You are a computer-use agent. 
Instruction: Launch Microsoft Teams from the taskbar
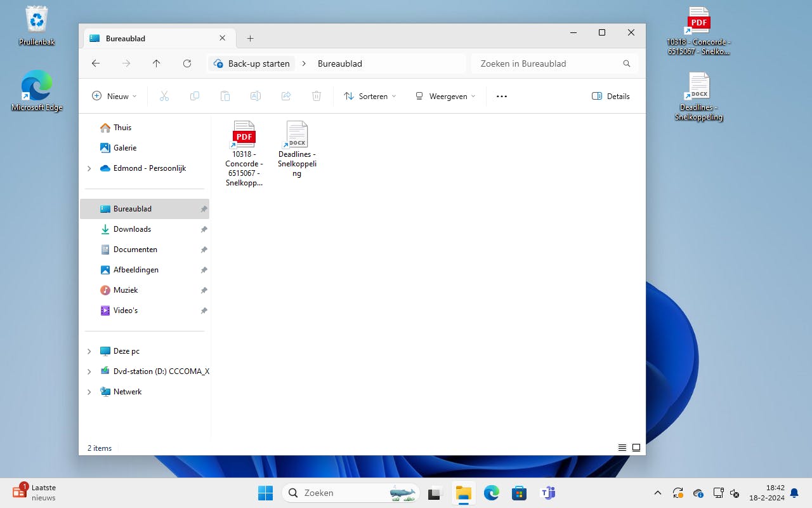547,493
